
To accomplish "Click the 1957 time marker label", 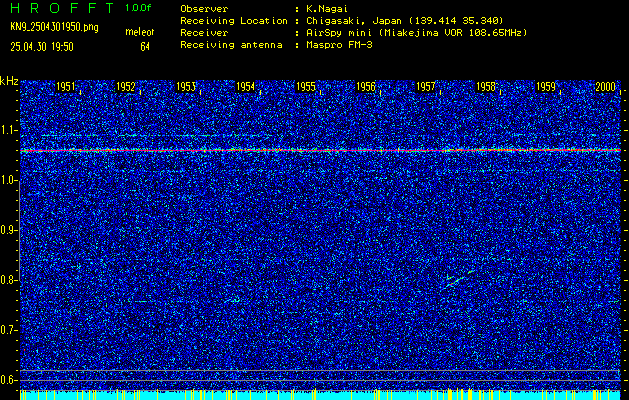I will (x=425, y=87).
